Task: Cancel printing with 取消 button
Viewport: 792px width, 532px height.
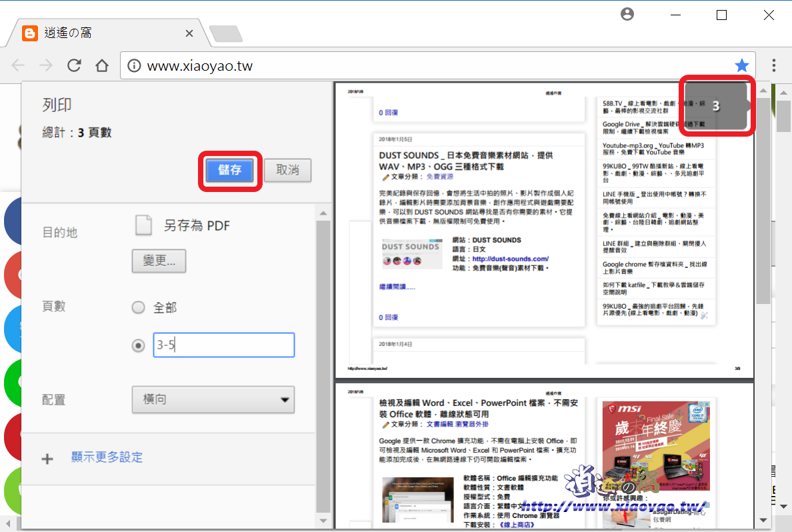Action: point(287,170)
